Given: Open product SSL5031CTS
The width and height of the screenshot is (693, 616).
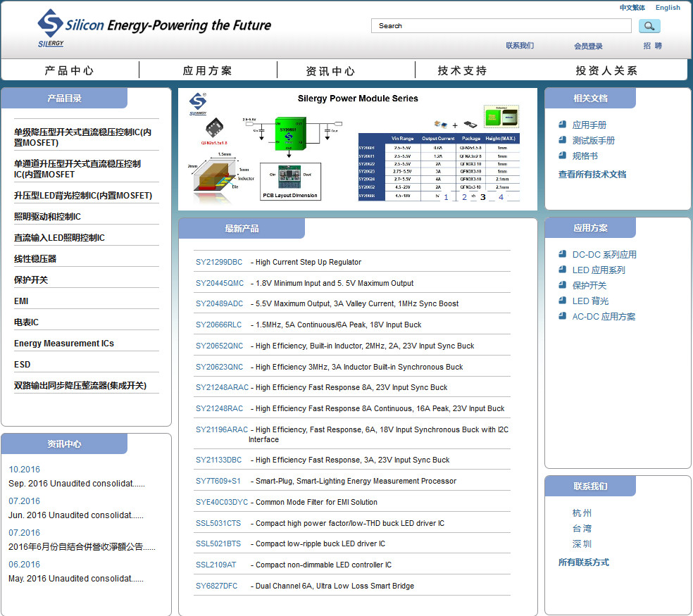Looking at the screenshot, I should (218, 523).
